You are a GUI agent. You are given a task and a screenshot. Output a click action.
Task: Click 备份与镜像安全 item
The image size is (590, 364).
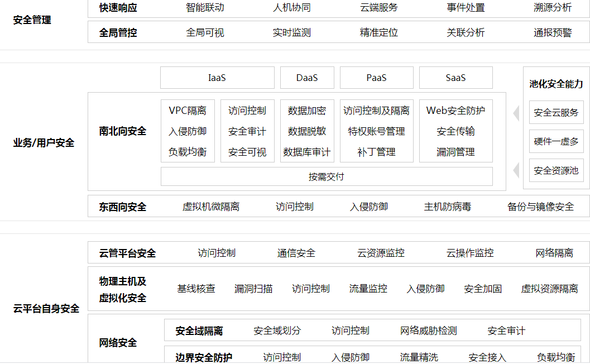540,207
